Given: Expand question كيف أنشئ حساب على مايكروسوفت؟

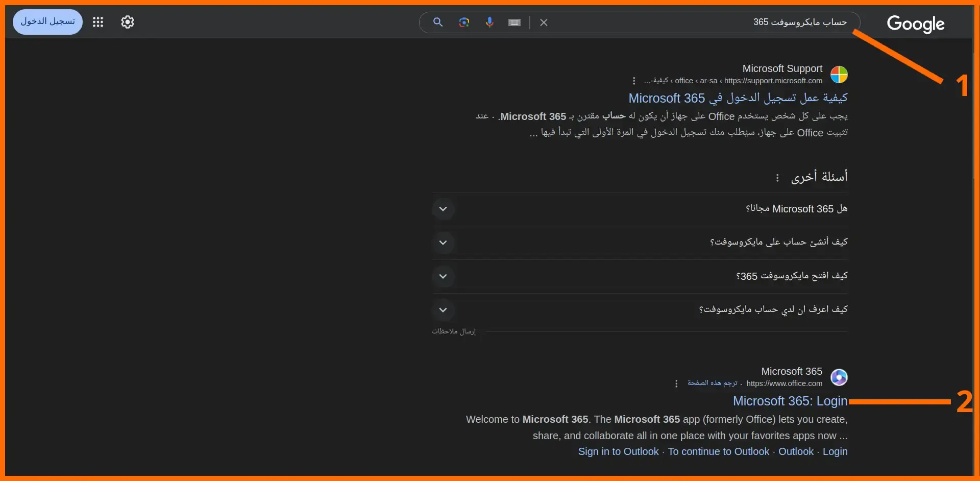Looking at the screenshot, I should [640, 243].
